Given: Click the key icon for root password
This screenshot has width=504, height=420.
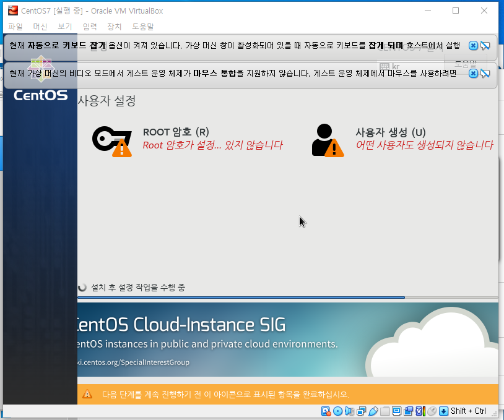Looking at the screenshot, I should tap(112, 141).
